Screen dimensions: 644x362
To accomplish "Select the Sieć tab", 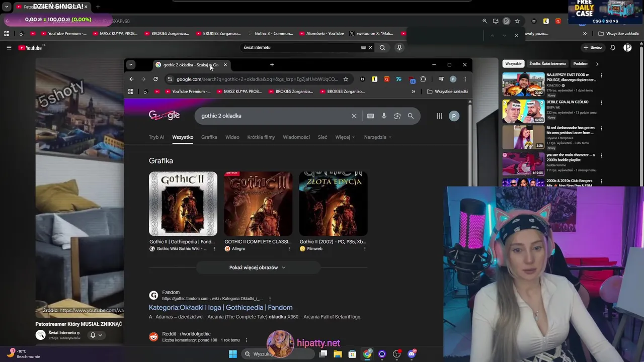I will pyautogui.click(x=323, y=137).
